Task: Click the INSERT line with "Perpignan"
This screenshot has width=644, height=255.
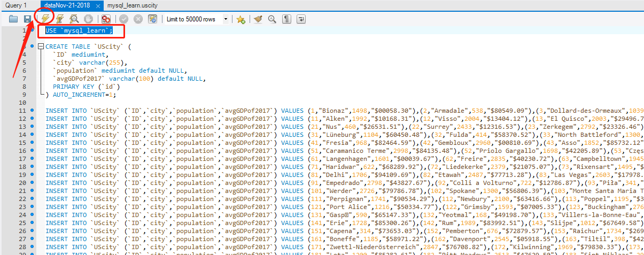Action: coord(344,199)
